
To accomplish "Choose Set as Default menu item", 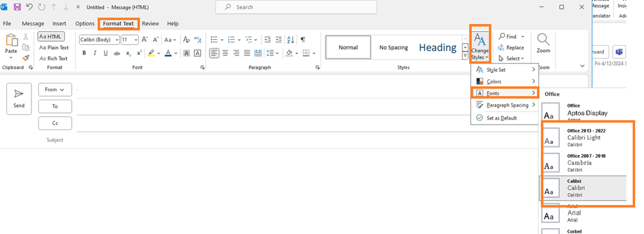I will coord(505,118).
